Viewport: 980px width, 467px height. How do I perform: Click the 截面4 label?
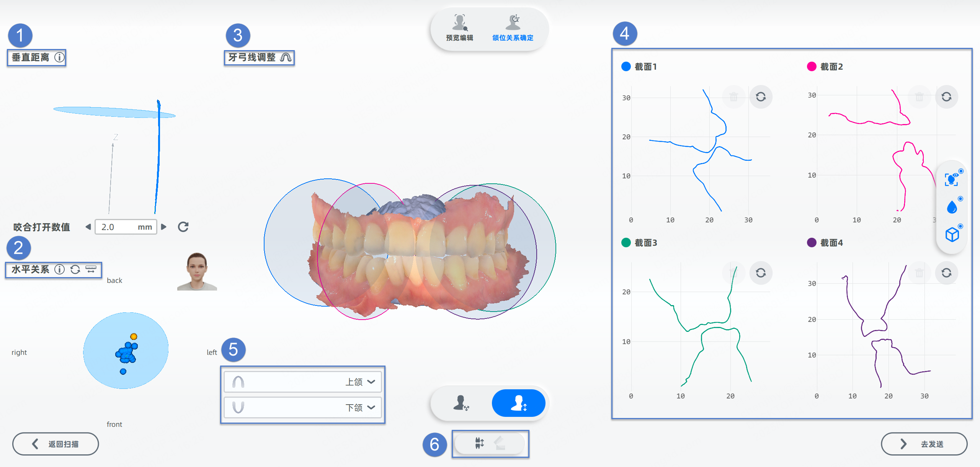point(831,243)
